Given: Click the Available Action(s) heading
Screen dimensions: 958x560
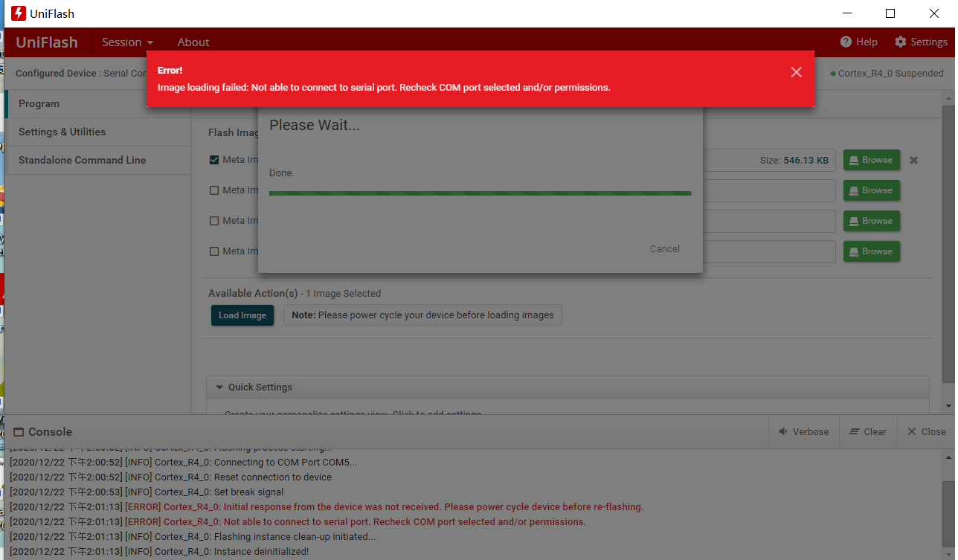Looking at the screenshot, I should point(253,294).
